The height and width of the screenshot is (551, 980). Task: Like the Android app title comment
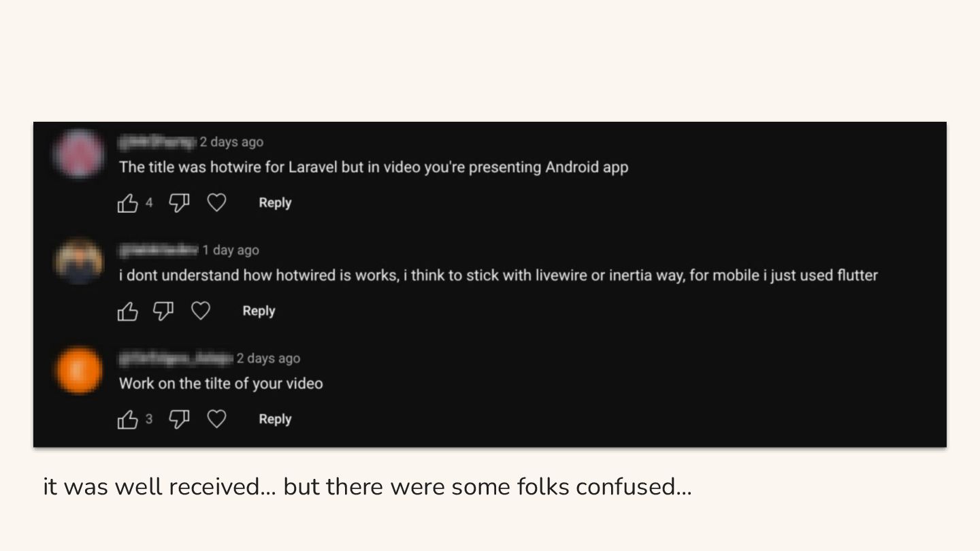[x=128, y=203]
